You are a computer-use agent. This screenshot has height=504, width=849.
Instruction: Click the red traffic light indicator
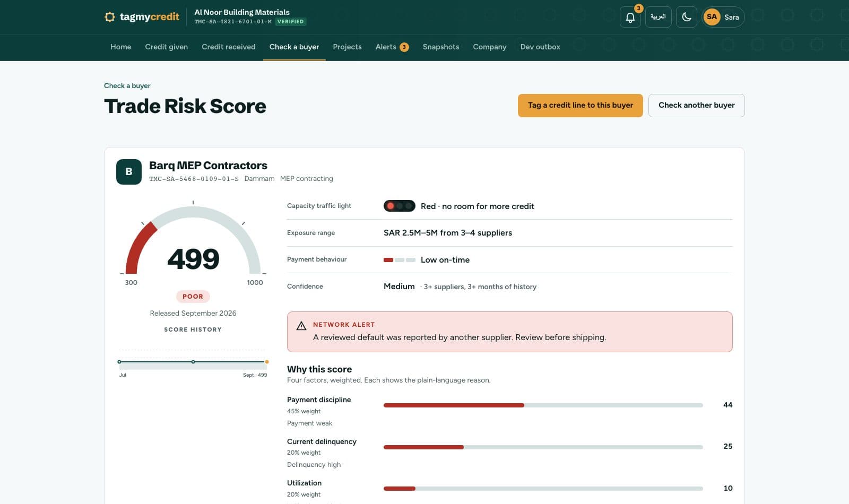point(399,206)
